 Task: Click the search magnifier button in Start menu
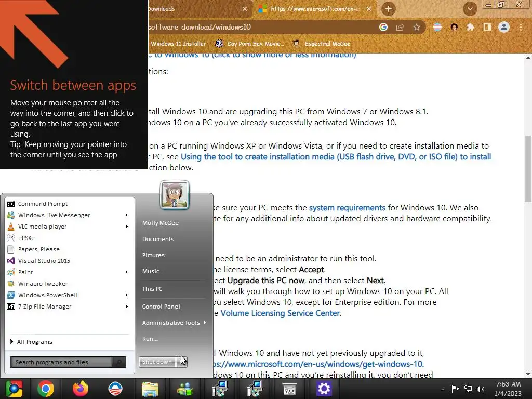[x=119, y=362]
